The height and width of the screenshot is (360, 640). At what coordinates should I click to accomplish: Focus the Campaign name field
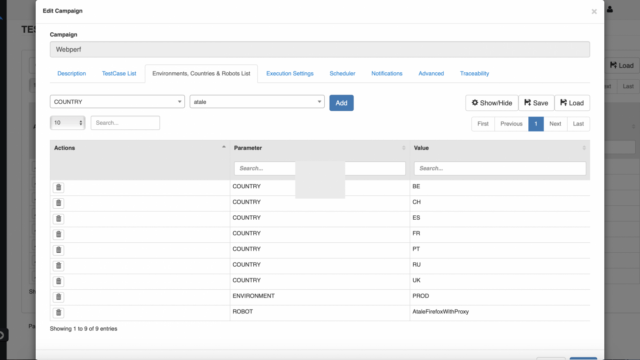(x=320, y=49)
